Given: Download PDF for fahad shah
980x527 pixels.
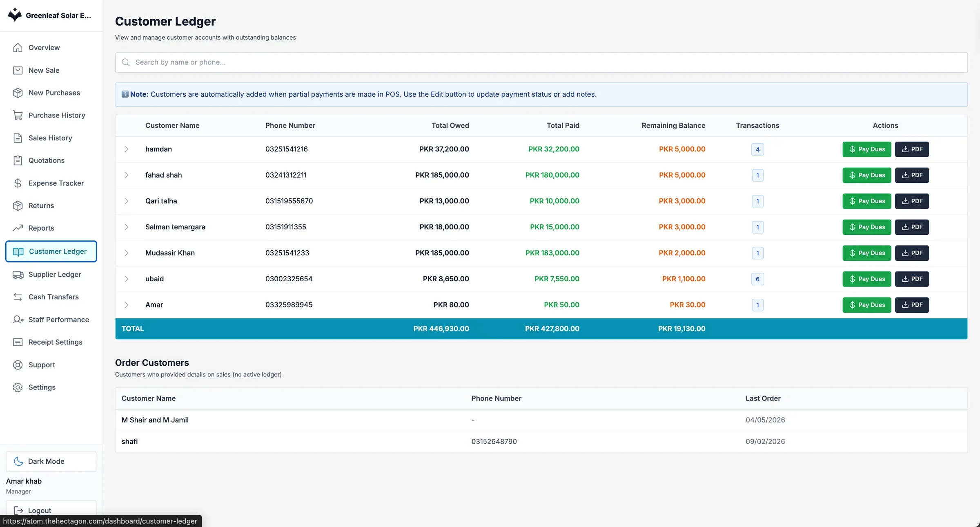Looking at the screenshot, I should [x=912, y=175].
